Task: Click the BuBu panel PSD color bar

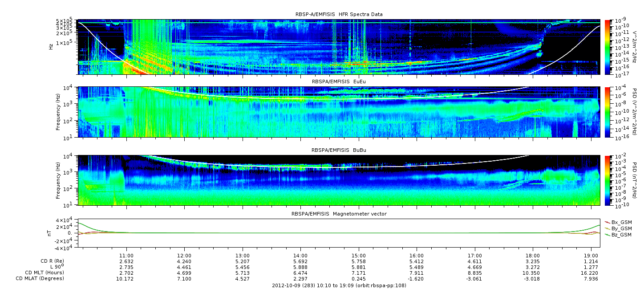Action: (608, 180)
